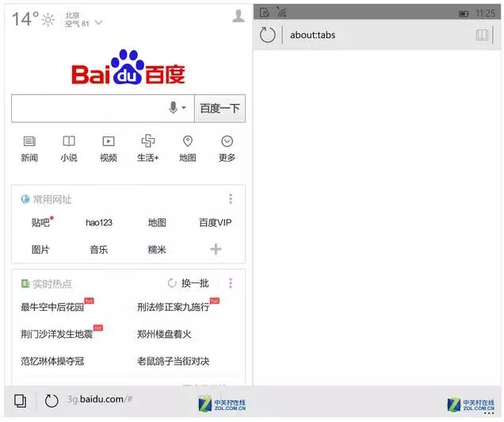This screenshot has height=422, width=504.
Task: Click the 实时热点 section icon
Action: (25, 284)
